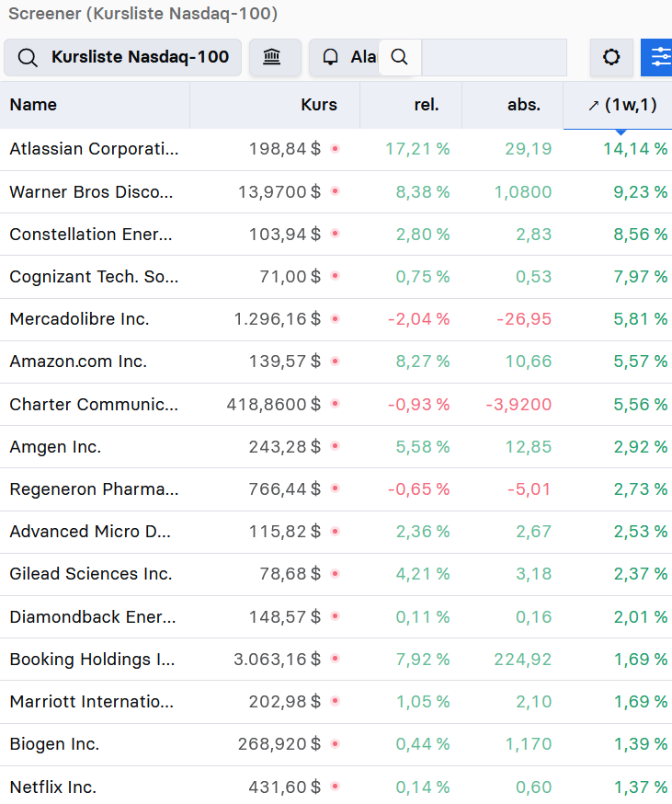Select the Warner Bros Discovery stock

(91, 192)
